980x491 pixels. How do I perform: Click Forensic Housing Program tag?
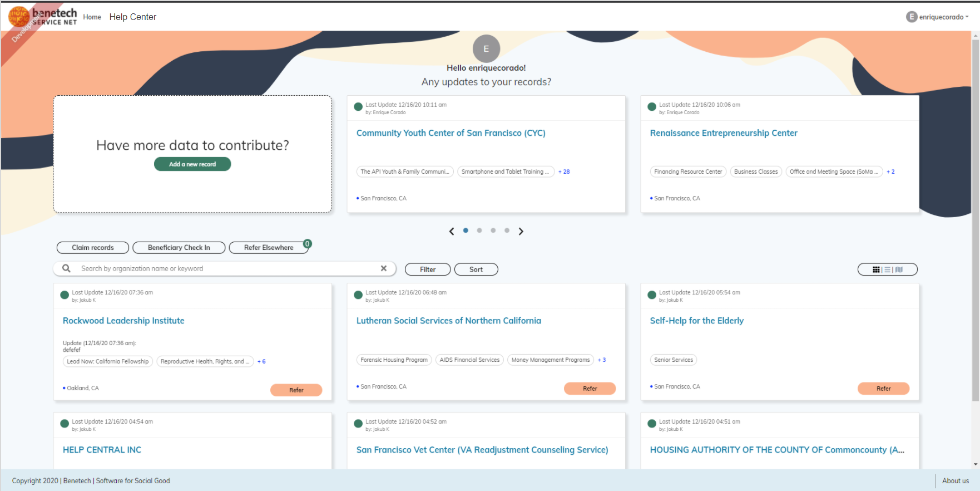pyautogui.click(x=394, y=360)
